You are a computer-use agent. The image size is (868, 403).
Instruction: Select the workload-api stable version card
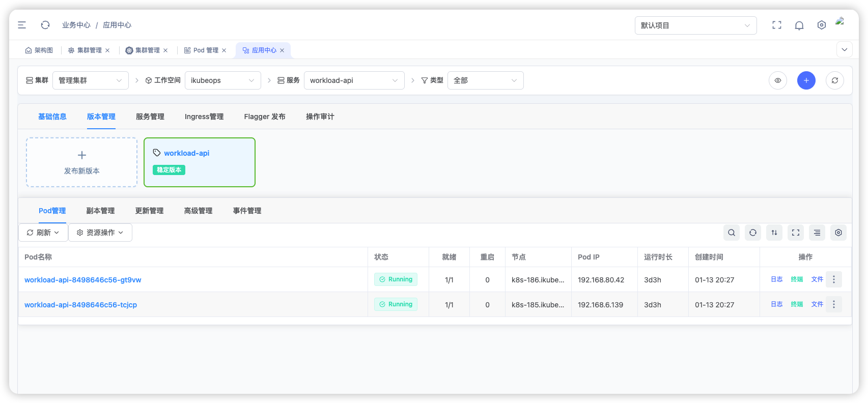click(x=199, y=162)
